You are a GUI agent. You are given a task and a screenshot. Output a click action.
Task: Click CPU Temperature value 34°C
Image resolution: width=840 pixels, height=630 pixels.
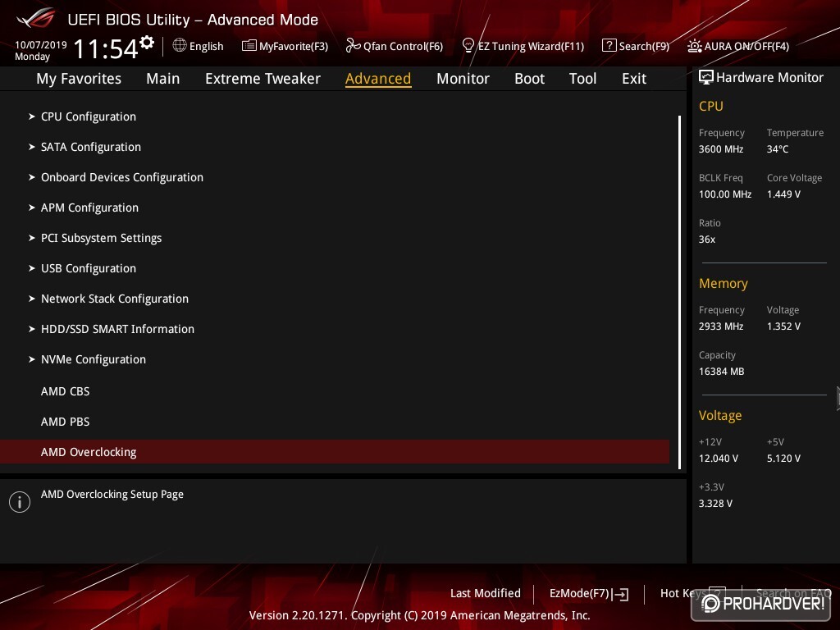click(778, 149)
